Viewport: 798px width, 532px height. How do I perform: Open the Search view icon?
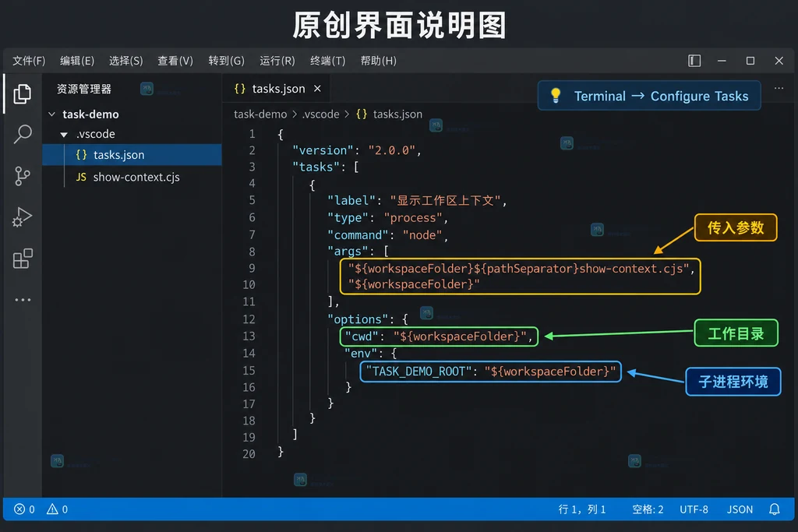tap(22, 134)
